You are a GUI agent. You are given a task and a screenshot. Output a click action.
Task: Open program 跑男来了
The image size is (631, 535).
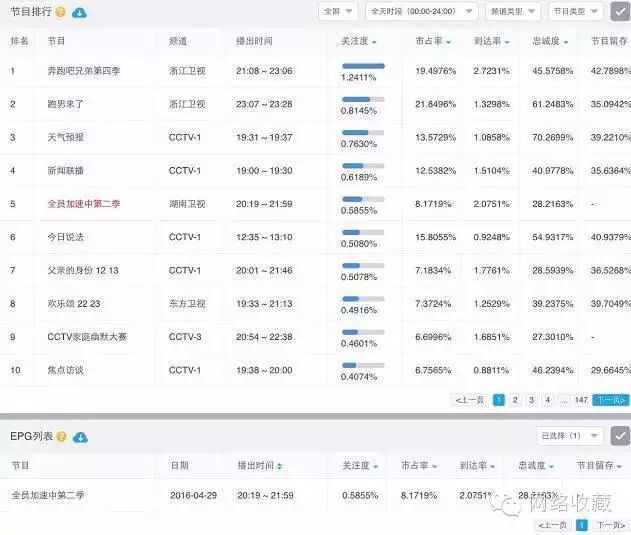pyautogui.click(x=66, y=104)
